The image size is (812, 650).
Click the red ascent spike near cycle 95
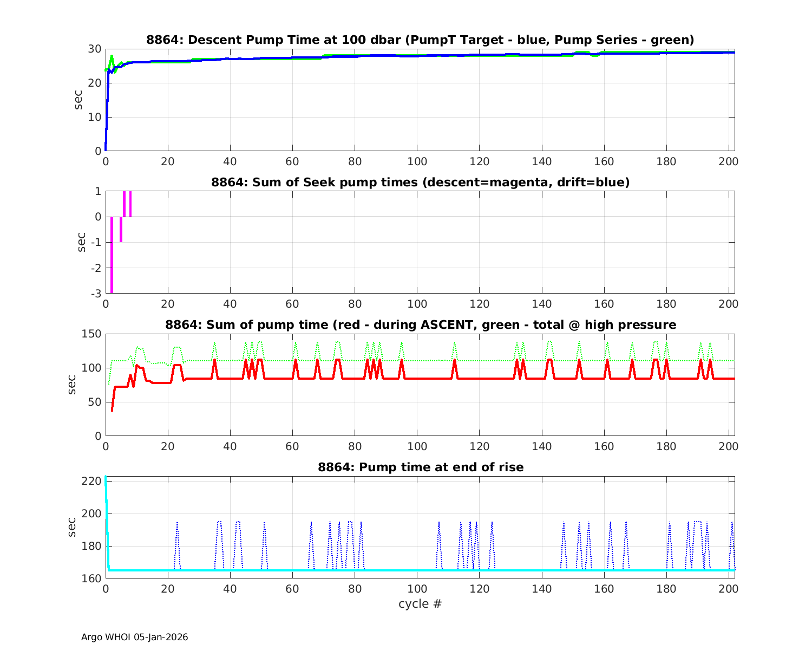(402, 361)
